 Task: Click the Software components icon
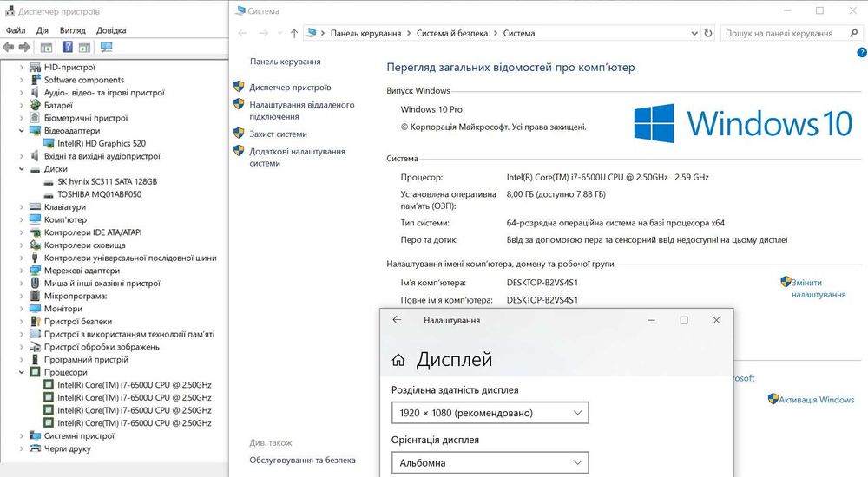35,80
